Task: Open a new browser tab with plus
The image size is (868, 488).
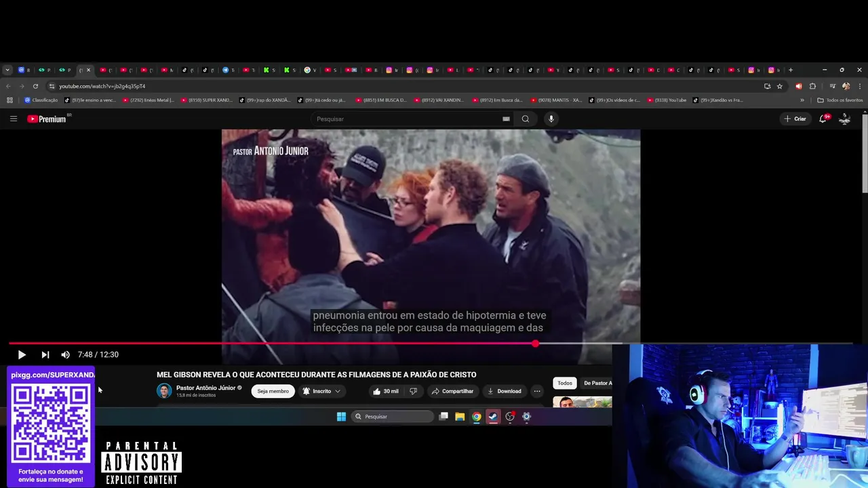Action: (x=790, y=70)
